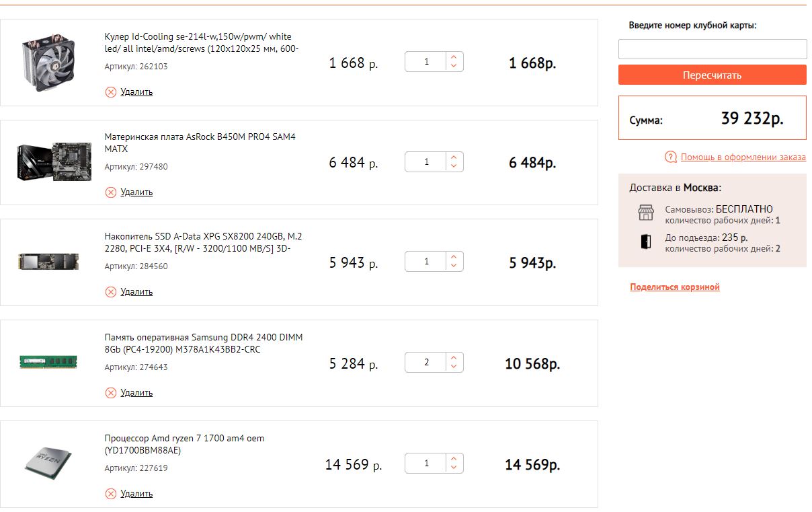Click the delete icon for Id-Cooling cooler
812x512 pixels.
tap(111, 92)
